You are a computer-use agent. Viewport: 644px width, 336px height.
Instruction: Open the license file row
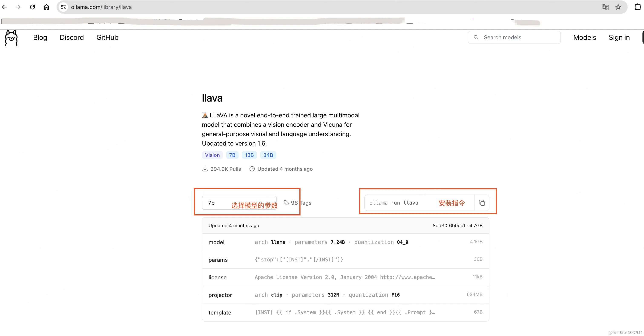click(x=345, y=277)
